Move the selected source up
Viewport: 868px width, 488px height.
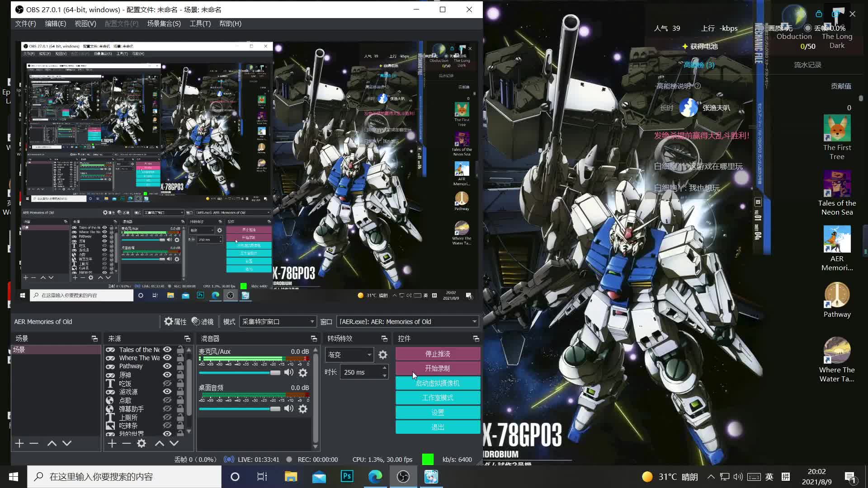coord(160,443)
